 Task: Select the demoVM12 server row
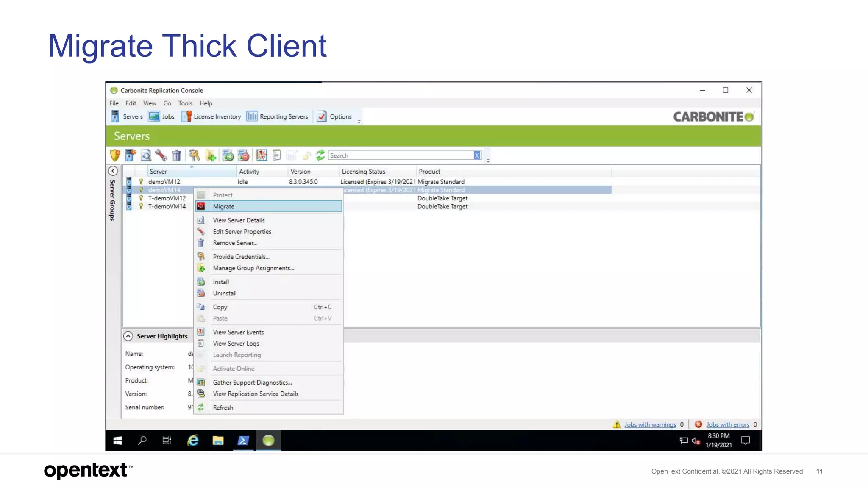point(368,182)
